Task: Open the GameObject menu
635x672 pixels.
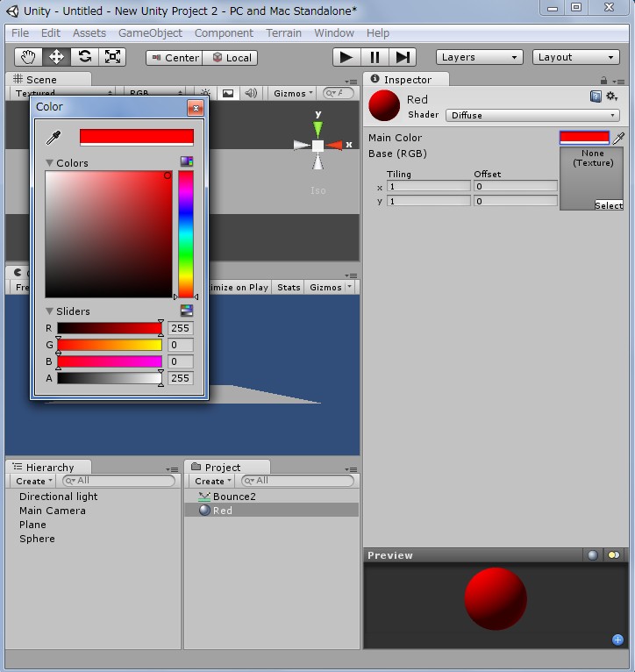Action: click(150, 33)
